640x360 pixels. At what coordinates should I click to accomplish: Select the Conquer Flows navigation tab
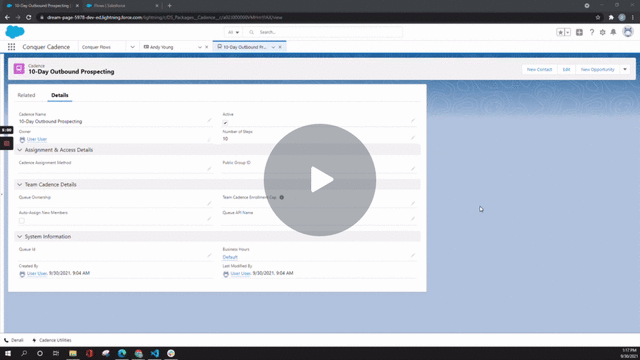pyautogui.click(x=96, y=47)
